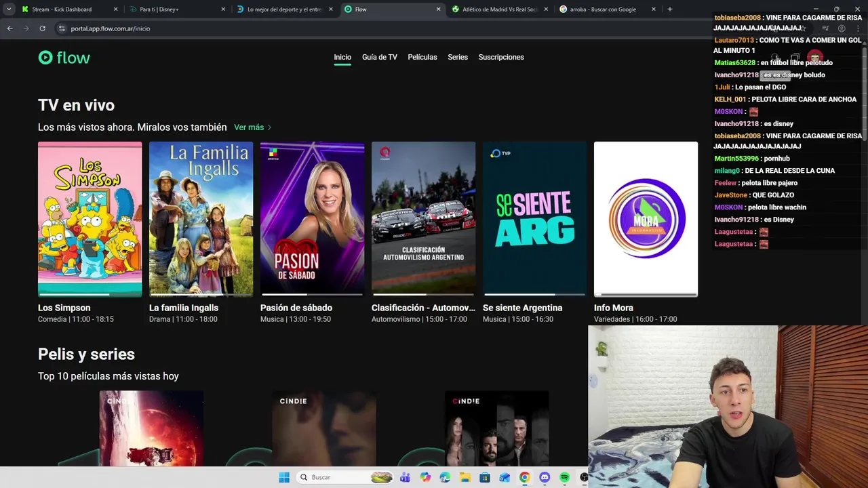868x488 pixels.
Task: Open File Explorer from the taskbar
Action: tap(465, 477)
